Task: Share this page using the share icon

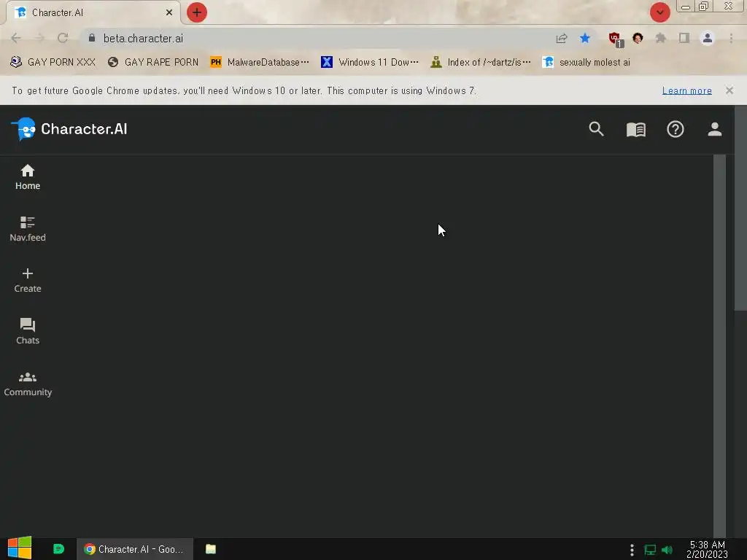Action: click(x=561, y=39)
